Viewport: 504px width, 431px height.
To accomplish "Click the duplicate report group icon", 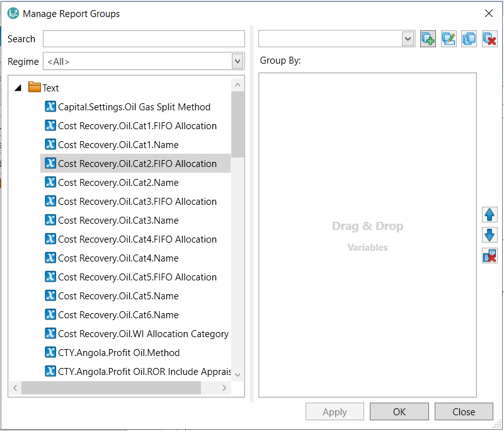I will 469,39.
